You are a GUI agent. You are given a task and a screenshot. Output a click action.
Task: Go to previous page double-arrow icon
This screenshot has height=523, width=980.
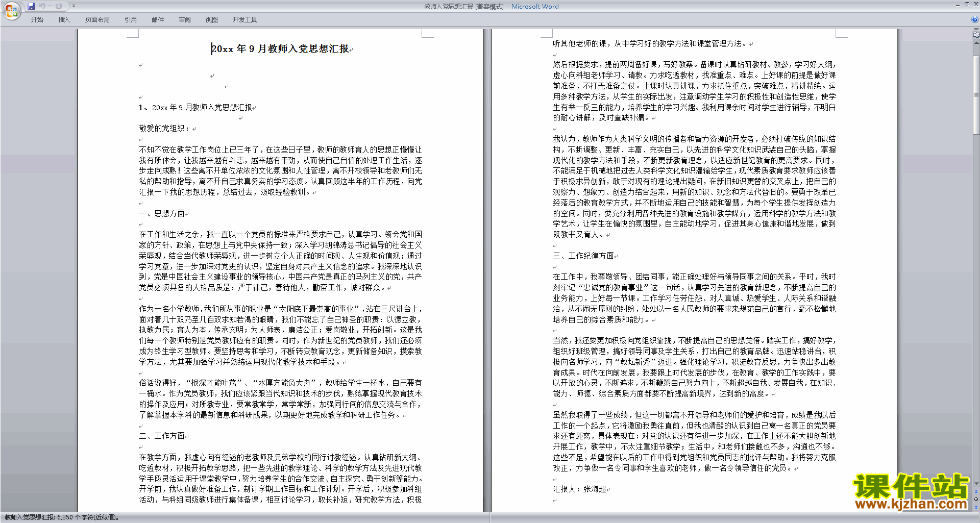976,491
